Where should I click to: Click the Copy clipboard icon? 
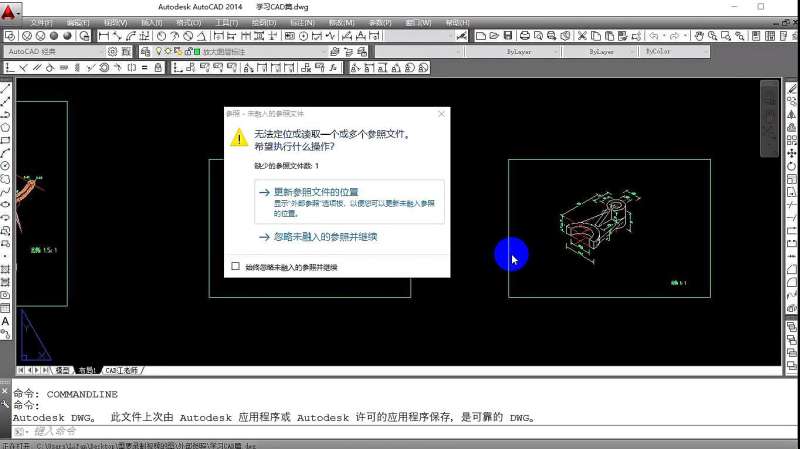click(x=595, y=36)
